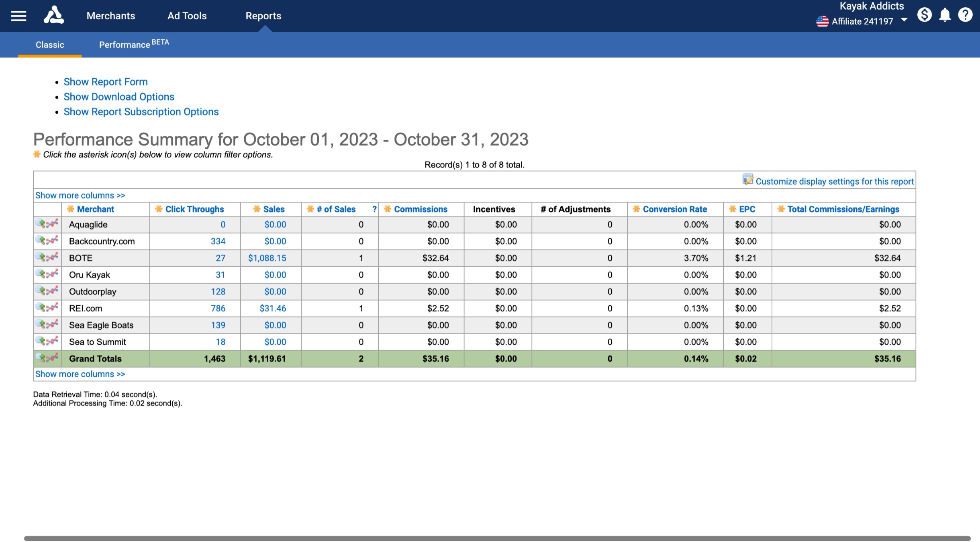Click the Merchant column asterisk filter icon
This screenshot has width=980, height=542.
coord(71,209)
